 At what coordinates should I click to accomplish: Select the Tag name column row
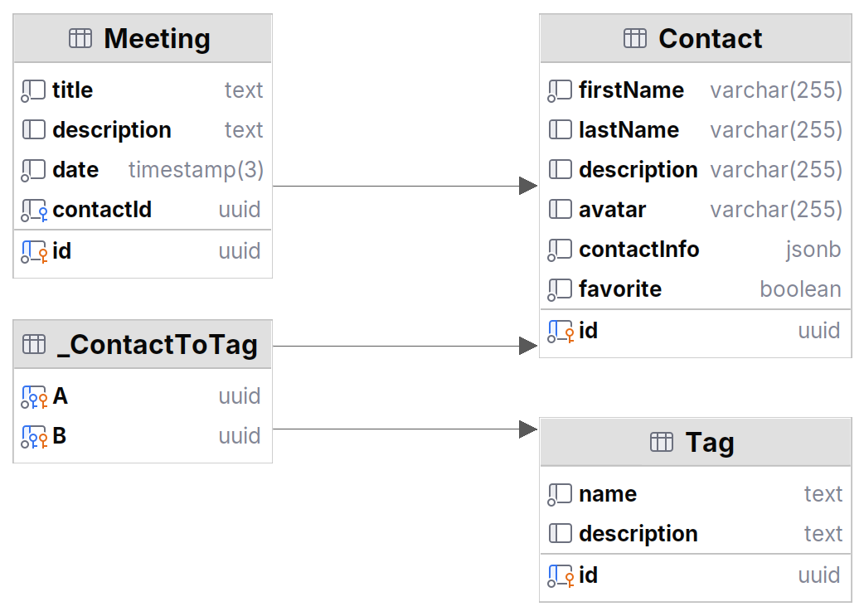point(695,494)
